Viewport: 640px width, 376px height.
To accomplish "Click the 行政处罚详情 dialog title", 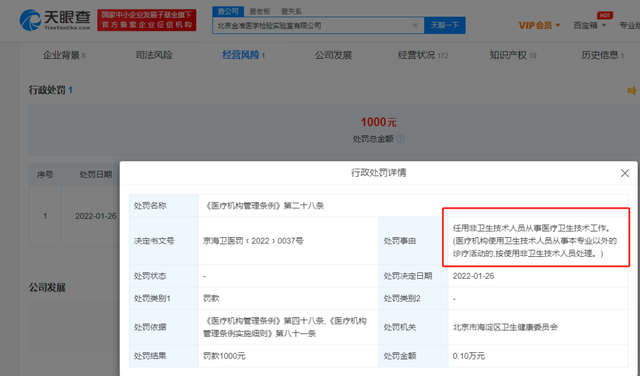I will tap(378, 173).
